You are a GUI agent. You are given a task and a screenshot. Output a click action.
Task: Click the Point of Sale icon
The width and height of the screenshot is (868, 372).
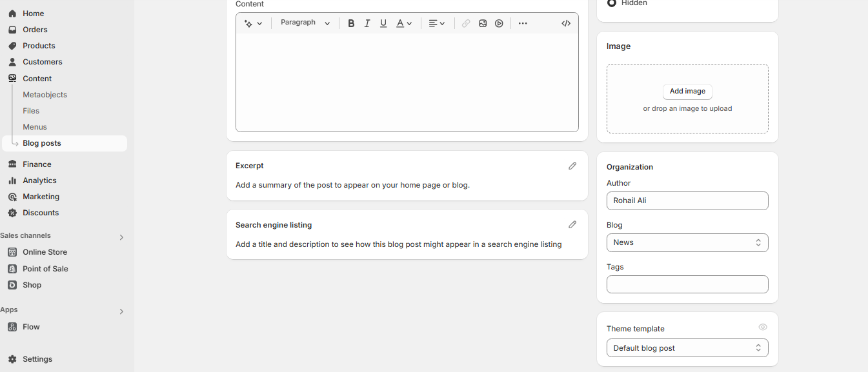12,269
